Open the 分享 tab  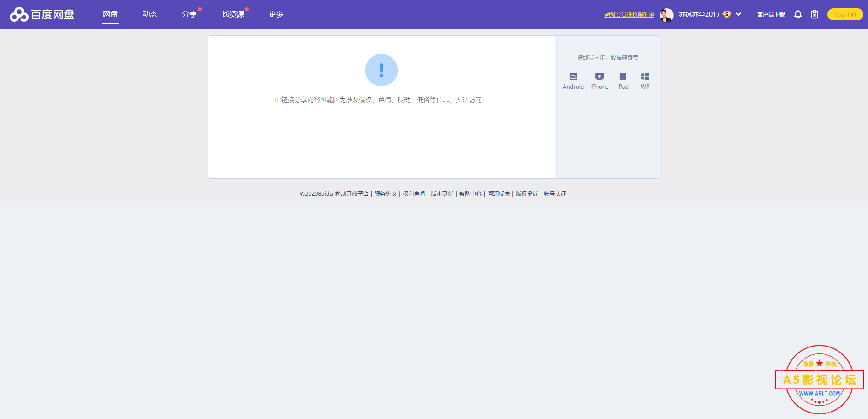[x=190, y=14]
